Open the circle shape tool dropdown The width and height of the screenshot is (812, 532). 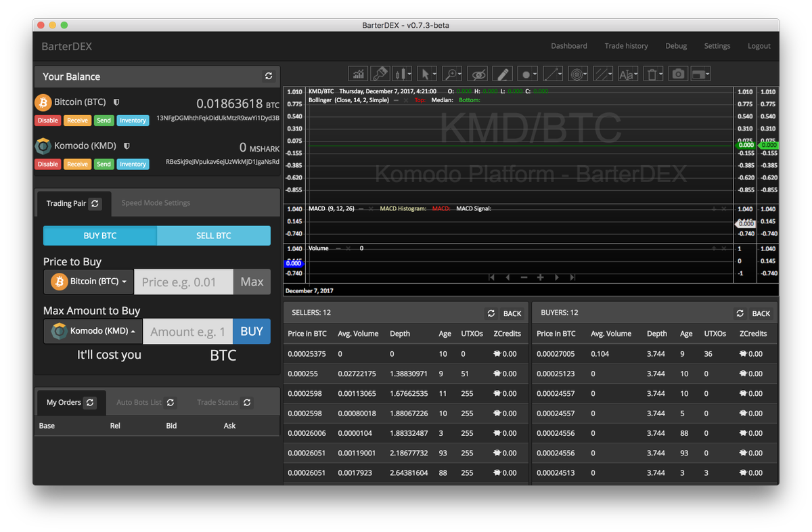coord(527,74)
